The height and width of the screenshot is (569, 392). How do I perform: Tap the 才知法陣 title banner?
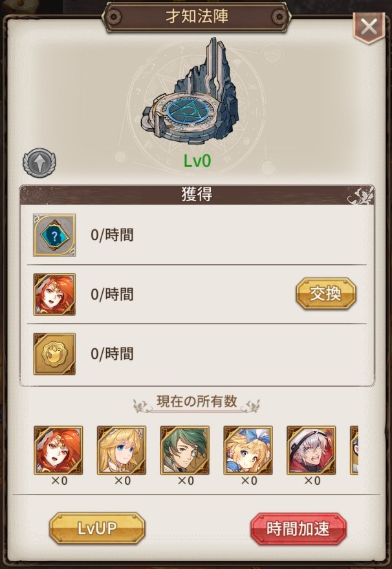pos(197,17)
